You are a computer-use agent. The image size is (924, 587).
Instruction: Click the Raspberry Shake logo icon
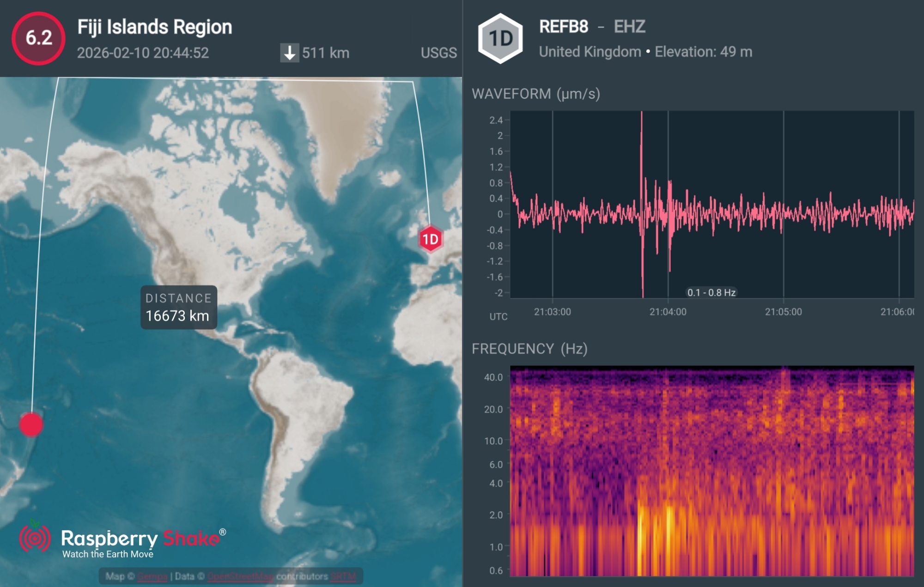(35, 538)
